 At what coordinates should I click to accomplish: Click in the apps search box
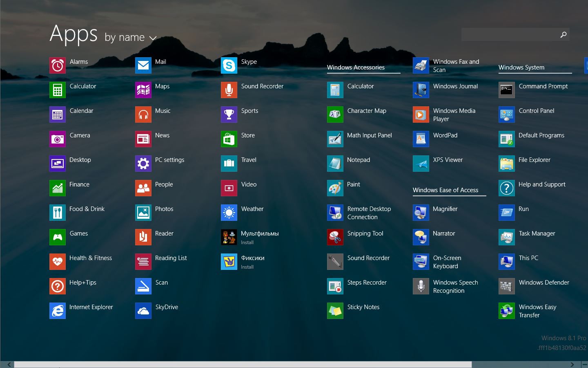[510, 34]
